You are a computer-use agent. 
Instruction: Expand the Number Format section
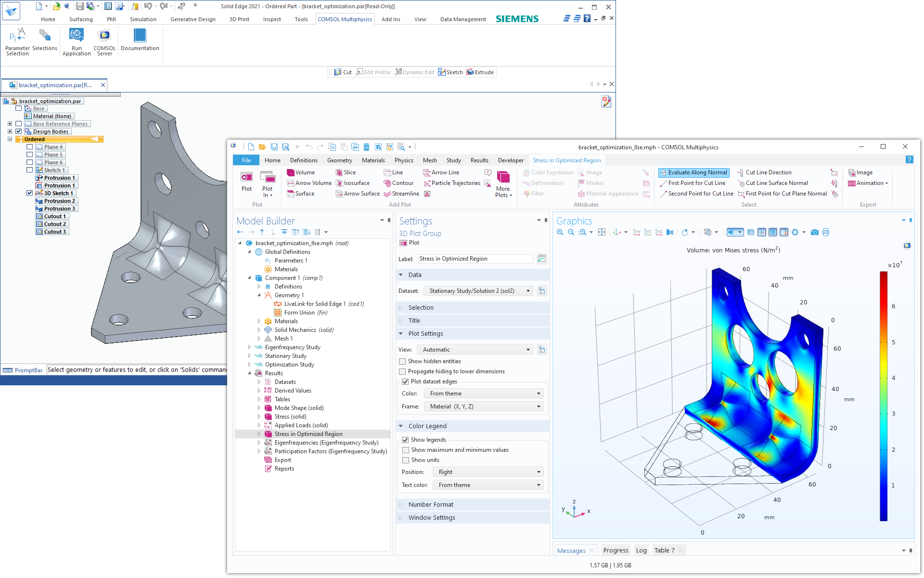[x=431, y=505]
